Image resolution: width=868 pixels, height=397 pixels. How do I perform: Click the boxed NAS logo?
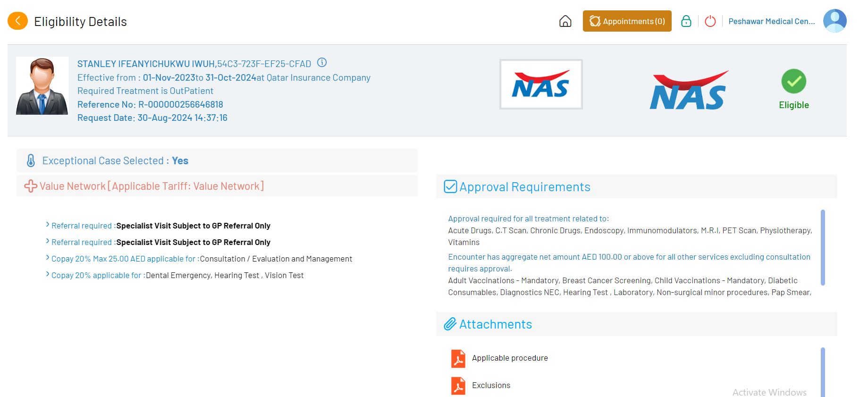pyautogui.click(x=541, y=84)
